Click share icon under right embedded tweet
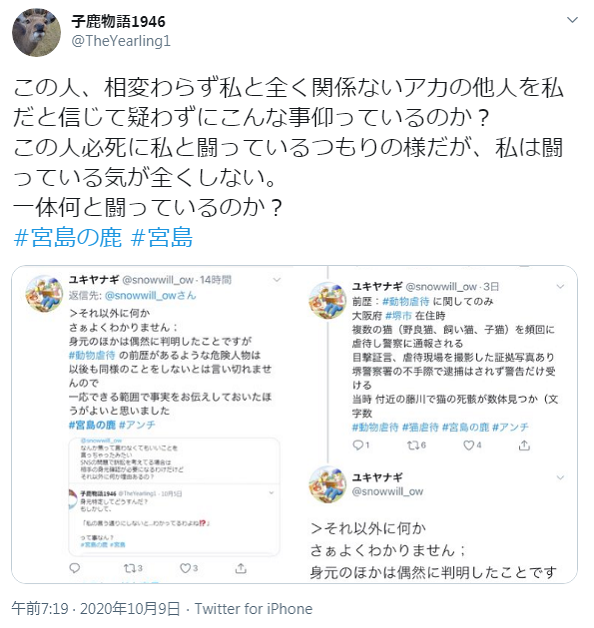Image resolution: width=594 pixels, height=628 pixels. (x=524, y=445)
